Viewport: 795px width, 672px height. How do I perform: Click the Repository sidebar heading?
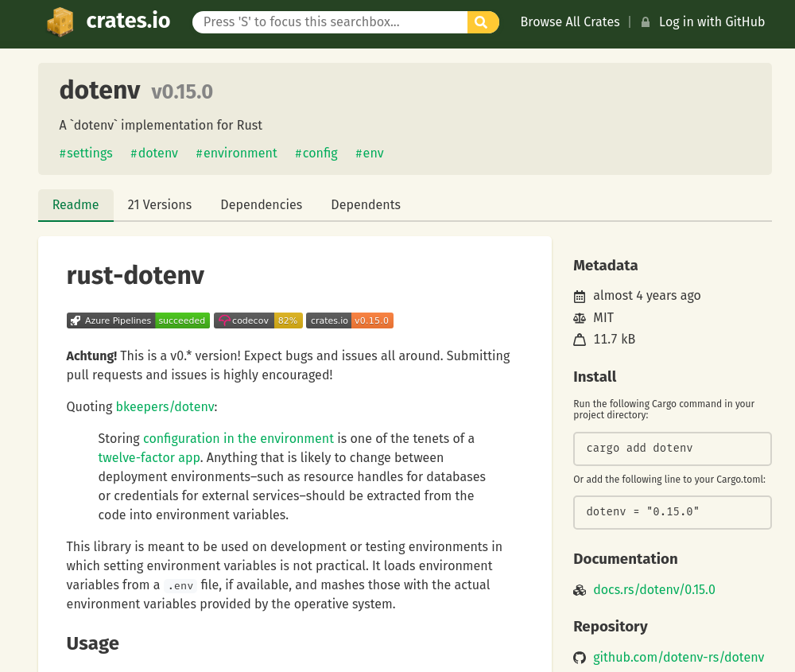[611, 627]
